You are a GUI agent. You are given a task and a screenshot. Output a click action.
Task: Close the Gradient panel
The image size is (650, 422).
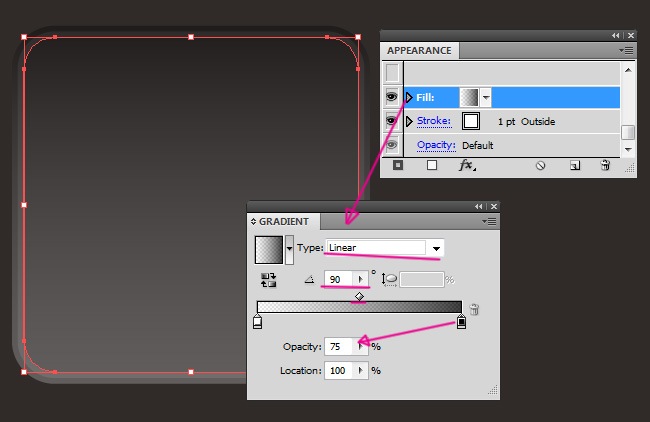(494, 206)
